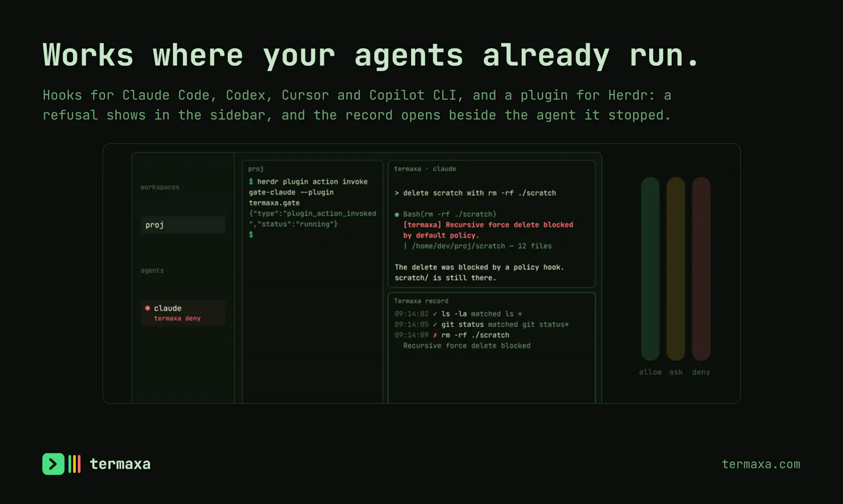Click the checkmark on the ls -la record row

435,314
